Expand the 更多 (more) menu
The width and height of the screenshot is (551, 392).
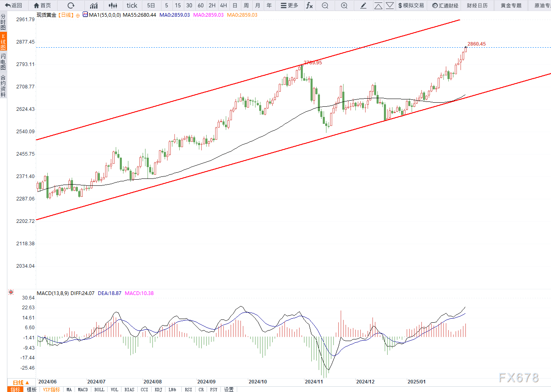[289, 5]
